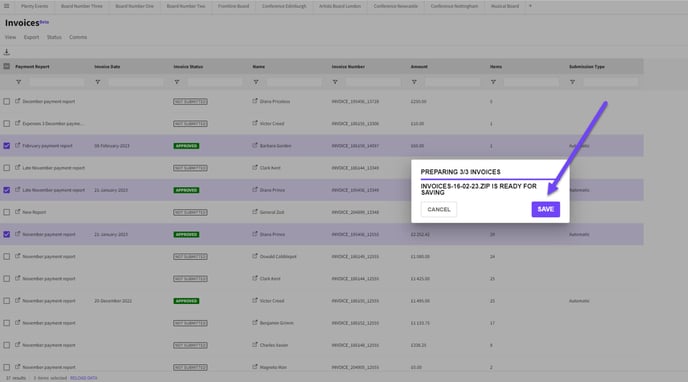The image size is (688, 382).
Task: Tick the checkbox for Benjamin Grimm's row
Action: point(7,323)
